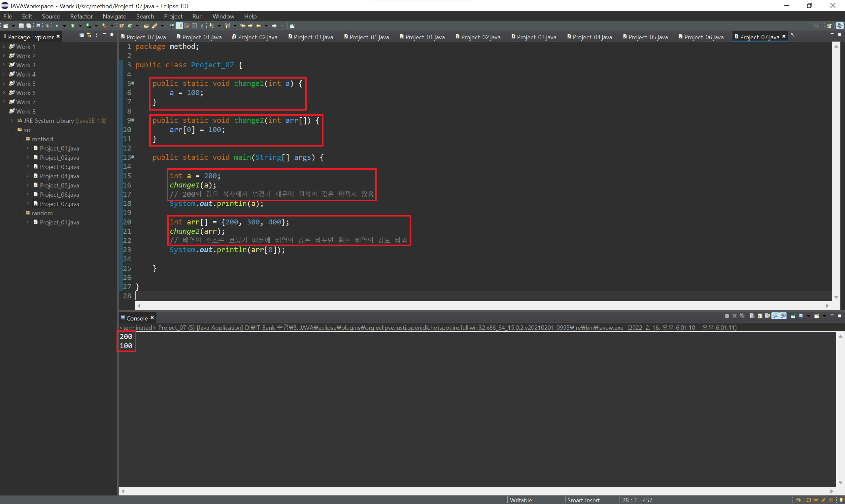Viewport: 845px width, 504px height.
Task: Click Pin Console icon
Action: (x=793, y=316)
